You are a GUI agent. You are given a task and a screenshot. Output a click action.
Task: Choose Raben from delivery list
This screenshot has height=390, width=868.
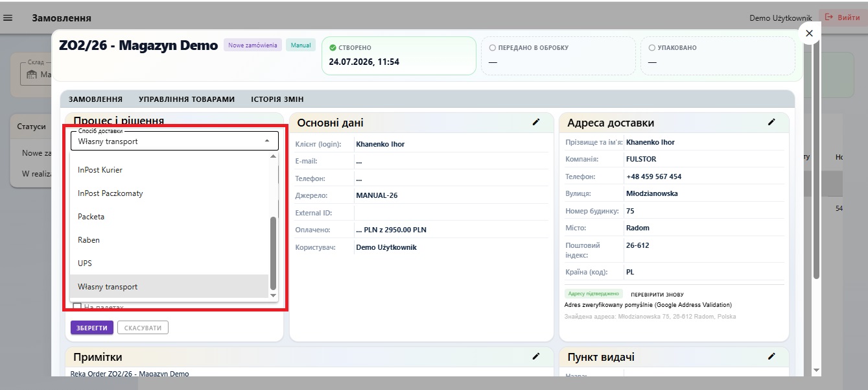169,240
